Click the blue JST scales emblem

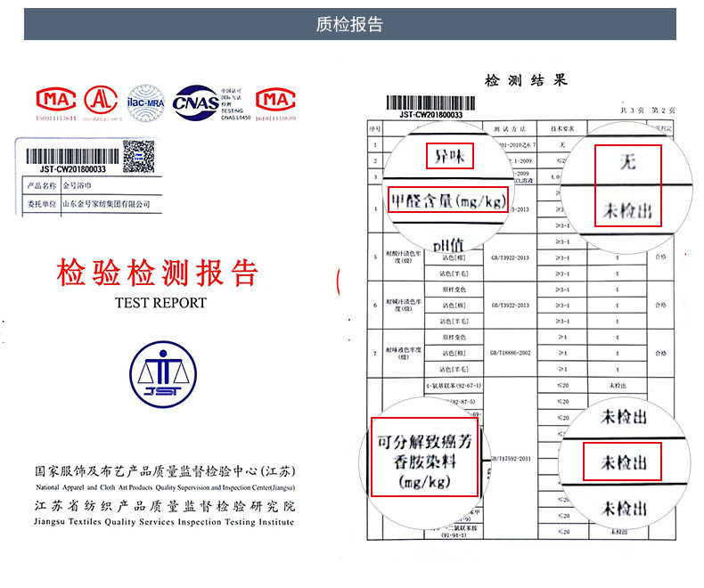[163, 374]
